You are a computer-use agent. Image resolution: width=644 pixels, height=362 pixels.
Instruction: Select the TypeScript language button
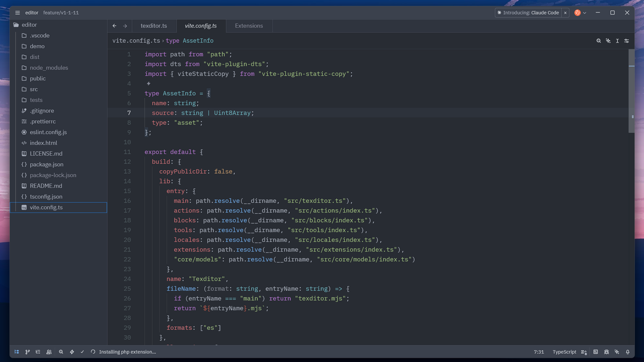tap(564, 352)
